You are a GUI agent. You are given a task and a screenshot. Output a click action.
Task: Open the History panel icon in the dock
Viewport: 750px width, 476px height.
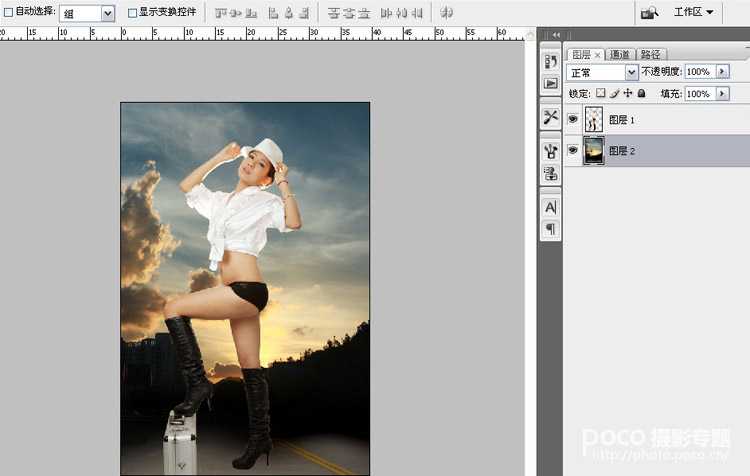click(x=550, y=62)
